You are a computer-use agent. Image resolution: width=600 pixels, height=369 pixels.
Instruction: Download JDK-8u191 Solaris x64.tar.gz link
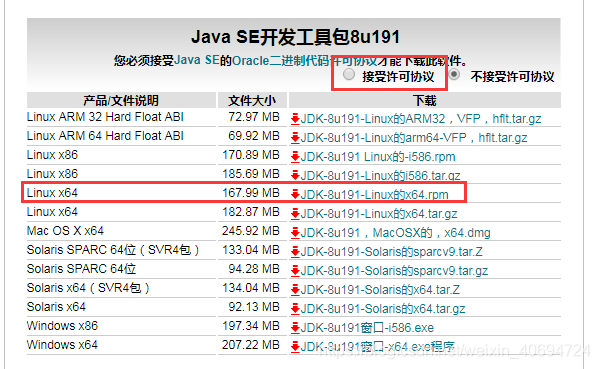point(383,309)
